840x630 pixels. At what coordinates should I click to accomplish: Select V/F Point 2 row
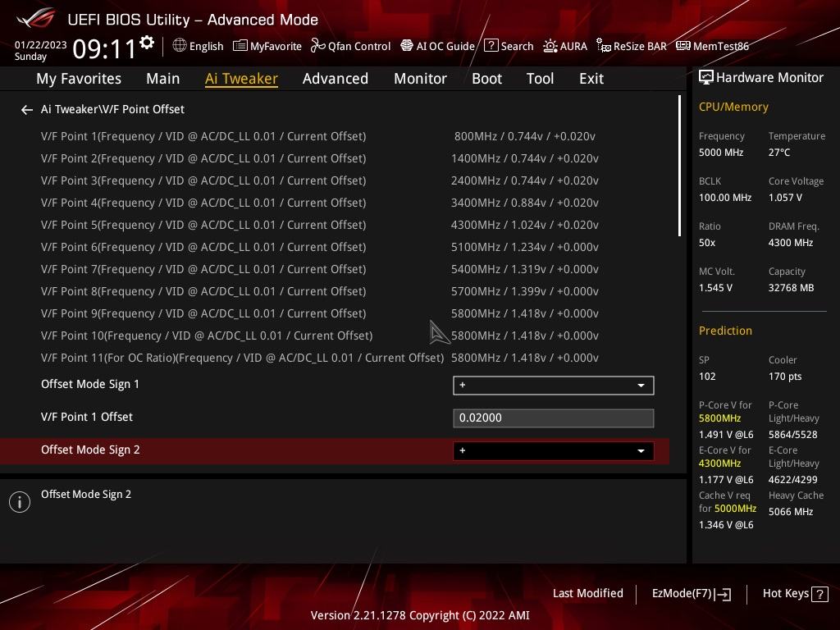335,158
